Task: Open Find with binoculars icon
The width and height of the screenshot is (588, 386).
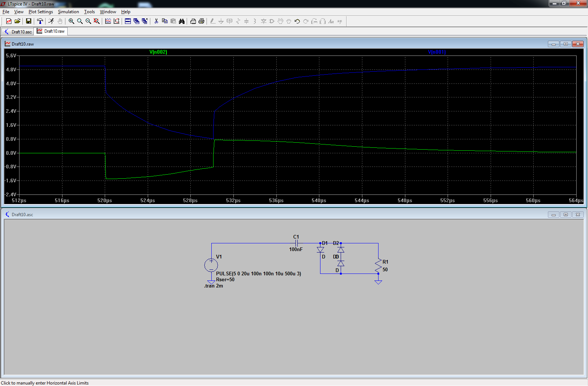Action: coord(182,21)
